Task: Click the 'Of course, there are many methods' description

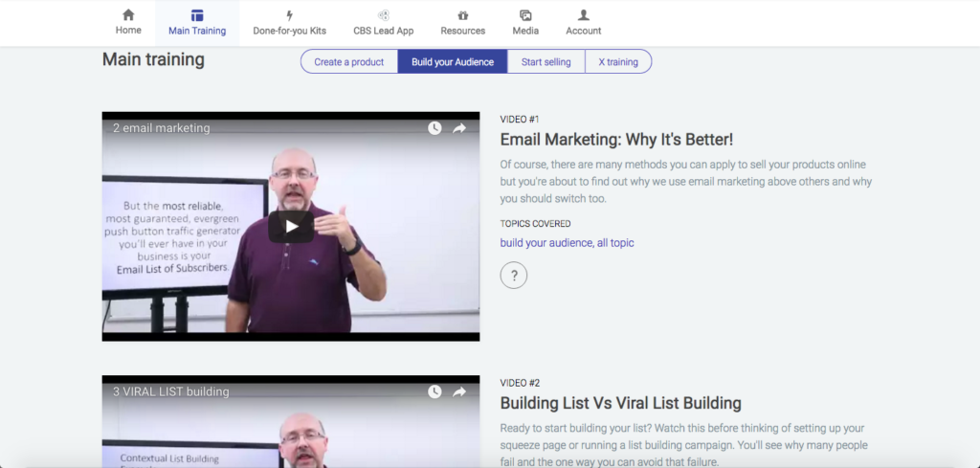Action: pos(685,182)
